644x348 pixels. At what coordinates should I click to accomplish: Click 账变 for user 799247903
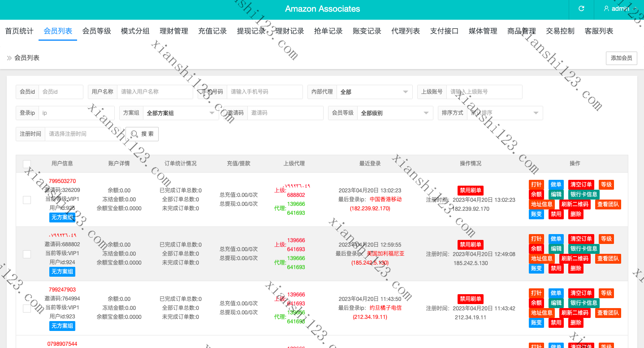click(536, 323)
